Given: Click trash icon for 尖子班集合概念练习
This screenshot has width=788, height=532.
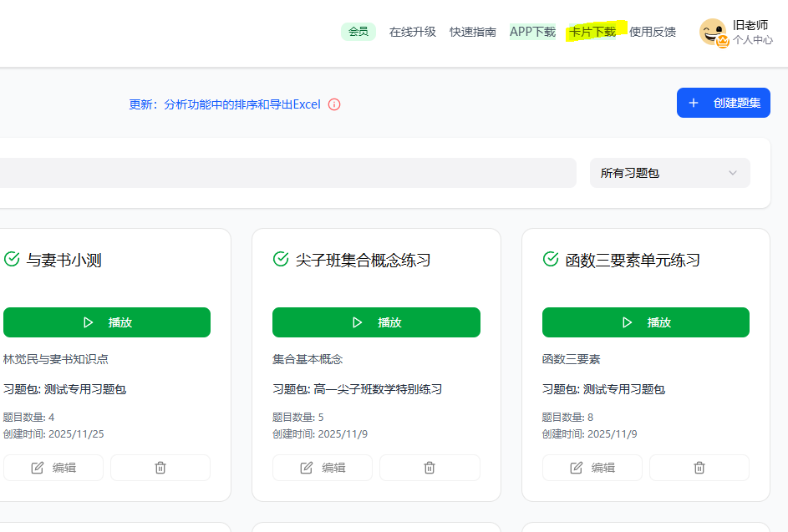Looking at the screenshot, I should point(430,468).
